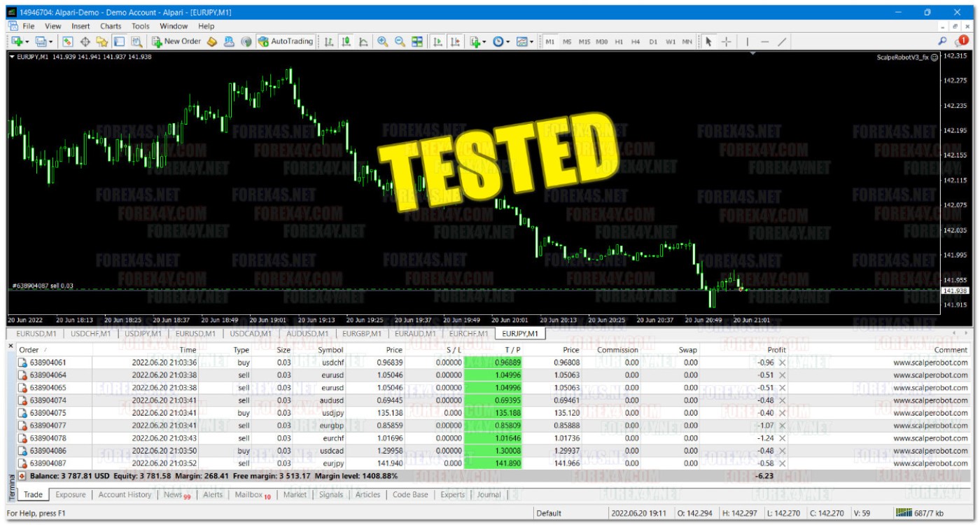
Task: Open the Market Watch window icon
Action: point(68,41)
